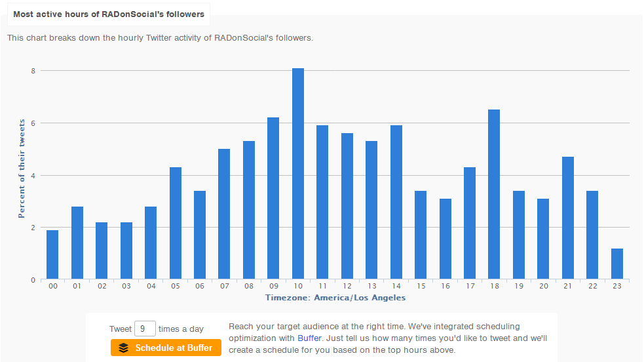Click the bar for hour 16
644x362 pixels.
(x=445, y=239)
